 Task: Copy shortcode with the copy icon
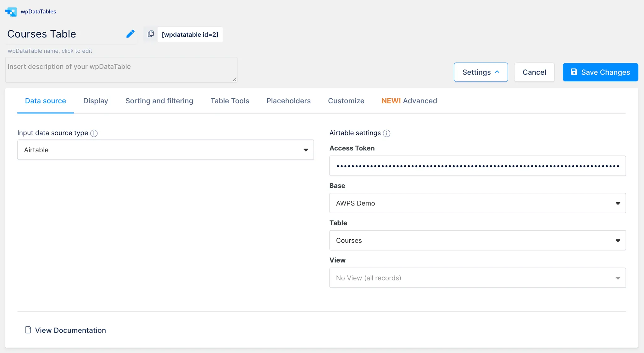pyautogui.click(x=151, y=34)
